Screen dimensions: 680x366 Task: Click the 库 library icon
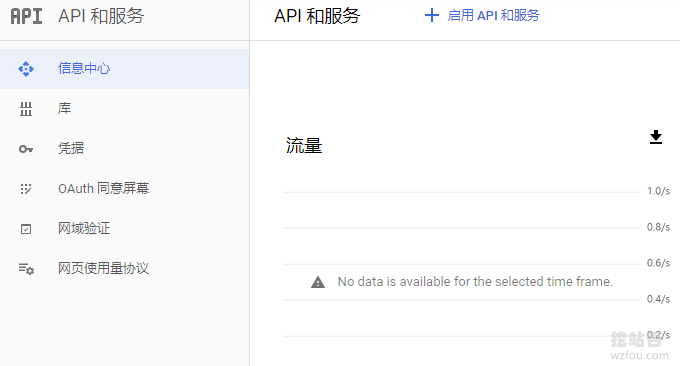[x=26, y=109]
